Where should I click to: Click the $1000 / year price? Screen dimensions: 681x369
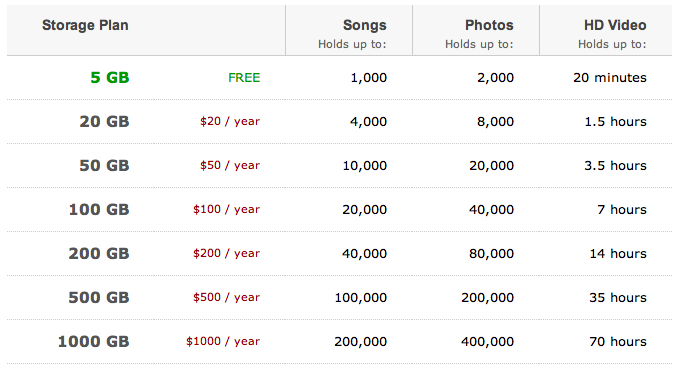pos(223,341)
